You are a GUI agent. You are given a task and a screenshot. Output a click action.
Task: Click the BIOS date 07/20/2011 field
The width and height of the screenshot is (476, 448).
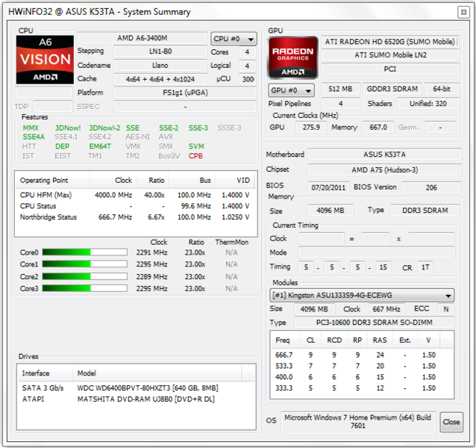tap(328, 187)
